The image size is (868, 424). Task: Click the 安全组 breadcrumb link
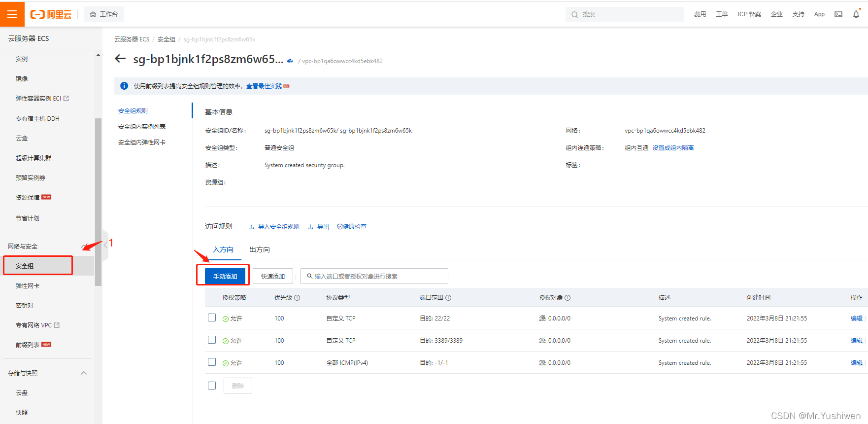tap(167, 39)
